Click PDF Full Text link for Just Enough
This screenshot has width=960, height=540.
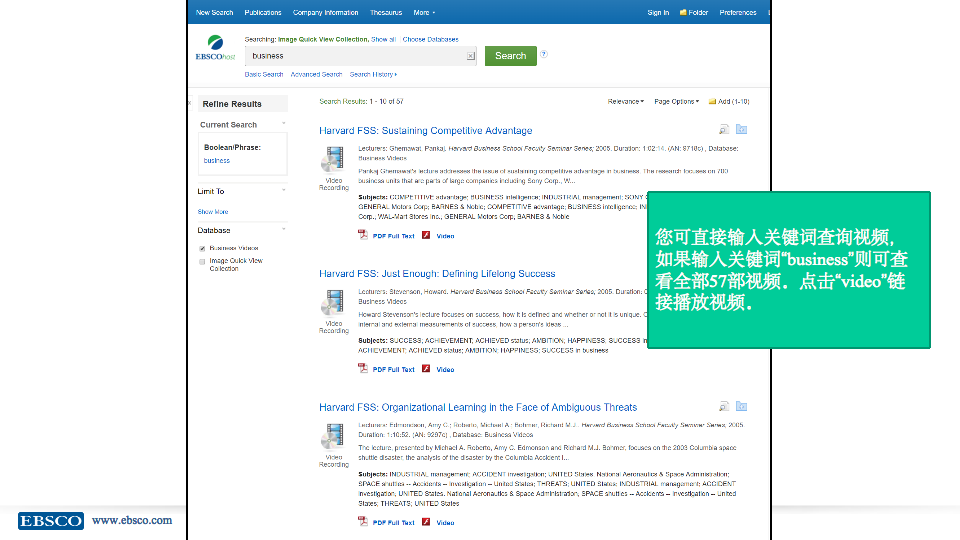pos(393,370)
